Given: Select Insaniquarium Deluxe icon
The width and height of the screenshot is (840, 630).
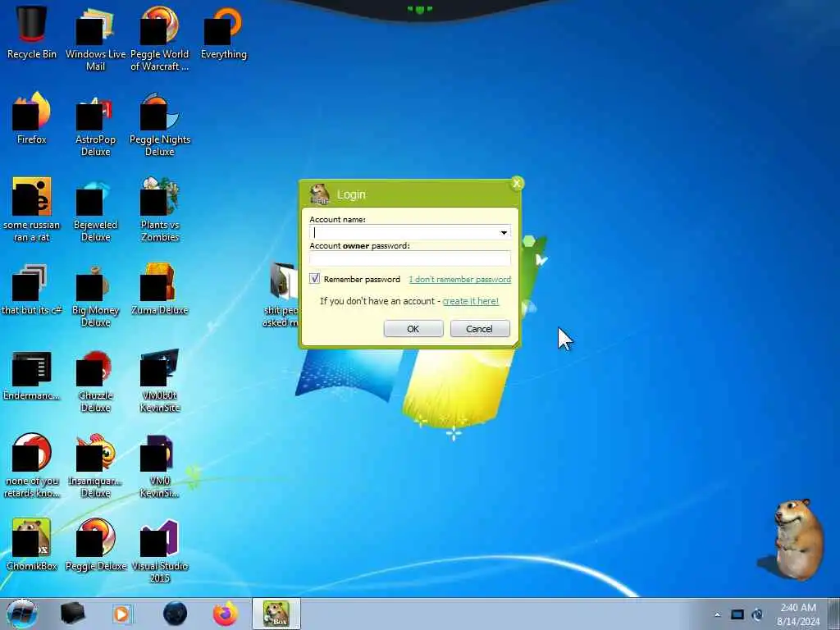Looking at the screenshot, I should pyautogui.click(x=95, y=465).
